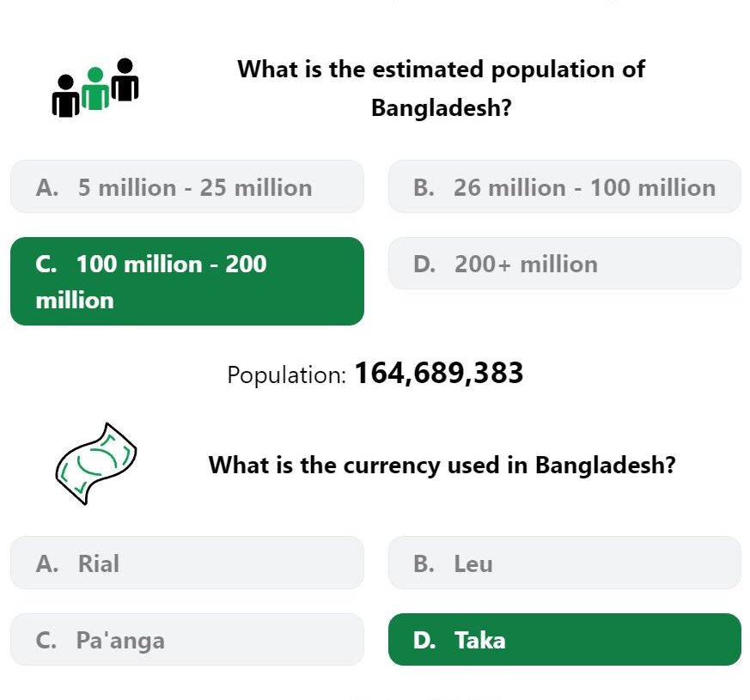750x700 pixels.
Task: Pick option D. 200+ million
Action: click(x=564, y=263)
